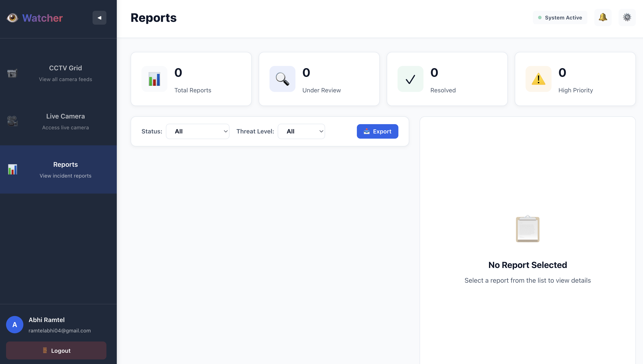Image resolution: width=643 pixels, height=364 pixels.
Task: Collapse the sidebar with arrow button
Action: (99, 18)
